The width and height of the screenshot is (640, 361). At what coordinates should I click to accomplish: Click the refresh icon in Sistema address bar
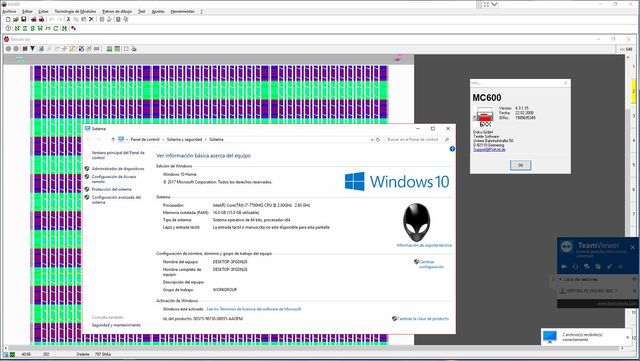(378, 140)
